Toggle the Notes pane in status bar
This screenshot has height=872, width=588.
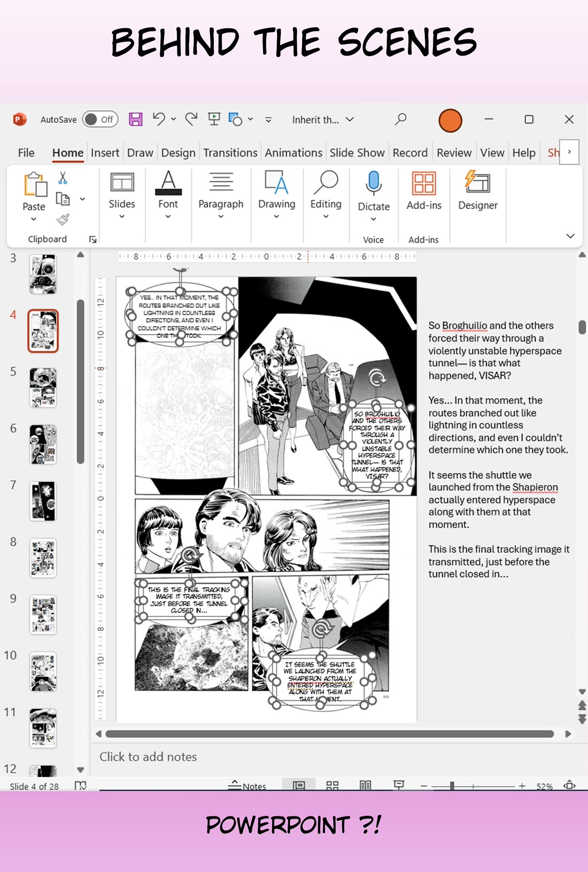(x=247, y=785)
